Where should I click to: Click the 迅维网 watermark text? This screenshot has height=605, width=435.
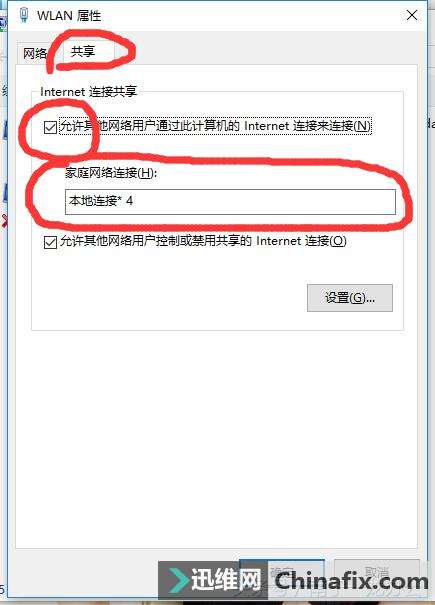(x=226, y=580)
